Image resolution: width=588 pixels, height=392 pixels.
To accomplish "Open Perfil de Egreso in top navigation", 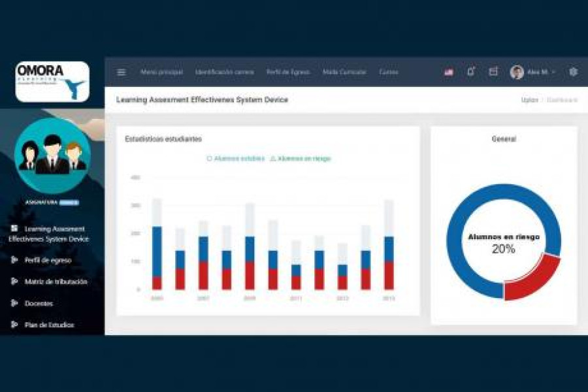I will pyautogui.click(x=287, y=72).
